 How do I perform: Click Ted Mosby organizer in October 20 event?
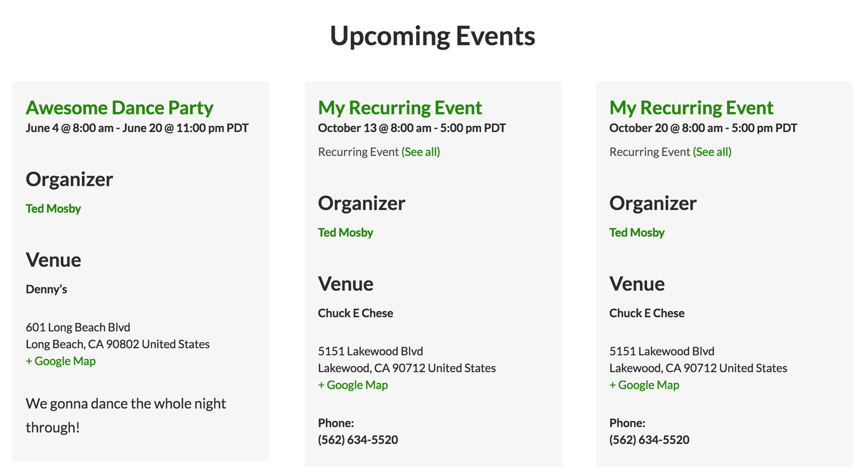click(637, 233)
